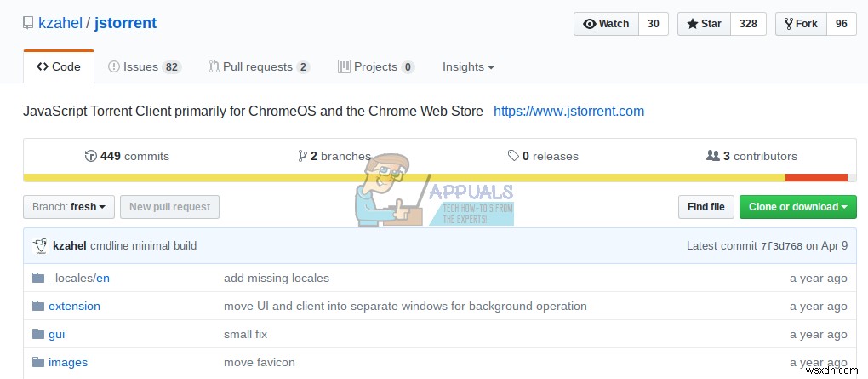Screen dimensions: 868x379
Task: Open the _locales/en folder
Action: click(x=79, y=279)
